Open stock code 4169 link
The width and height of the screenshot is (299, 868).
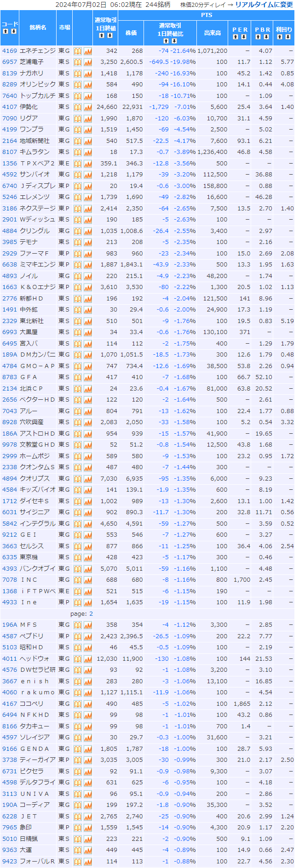[9, 51]
